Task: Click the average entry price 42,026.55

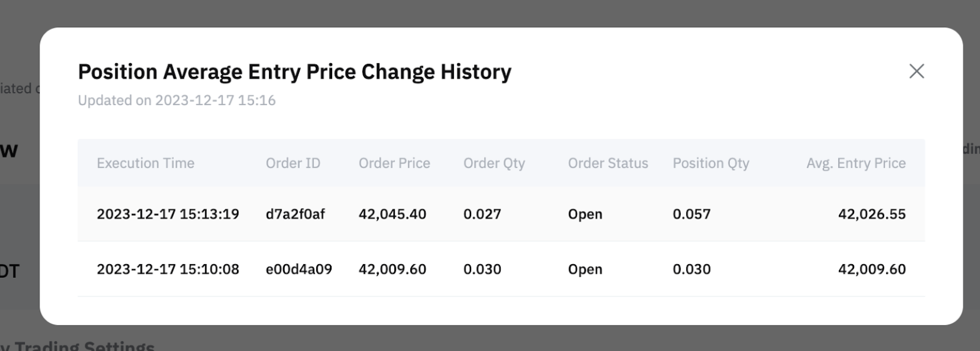Action: point(871,214)
